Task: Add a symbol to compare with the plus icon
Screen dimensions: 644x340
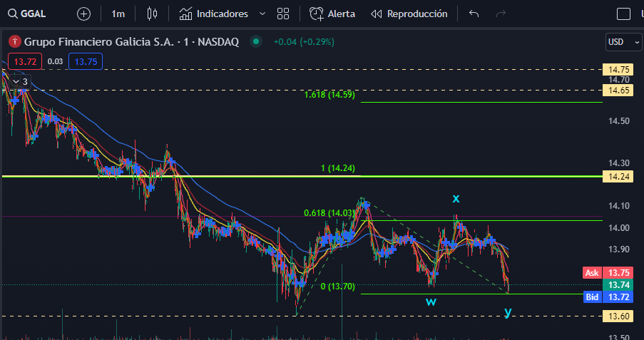Action: click(x=83, y=14)
